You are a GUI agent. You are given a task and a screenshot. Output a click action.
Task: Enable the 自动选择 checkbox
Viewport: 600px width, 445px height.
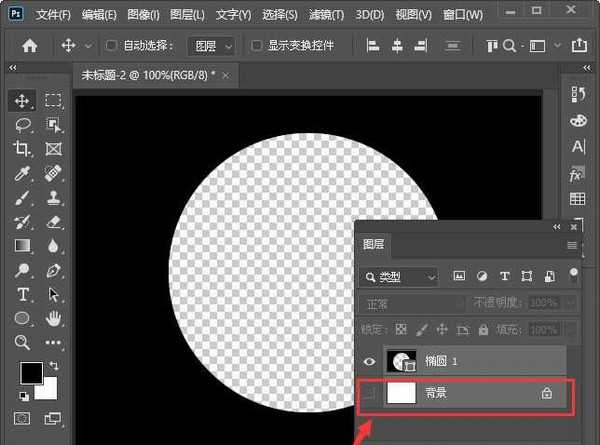(112, 46)
